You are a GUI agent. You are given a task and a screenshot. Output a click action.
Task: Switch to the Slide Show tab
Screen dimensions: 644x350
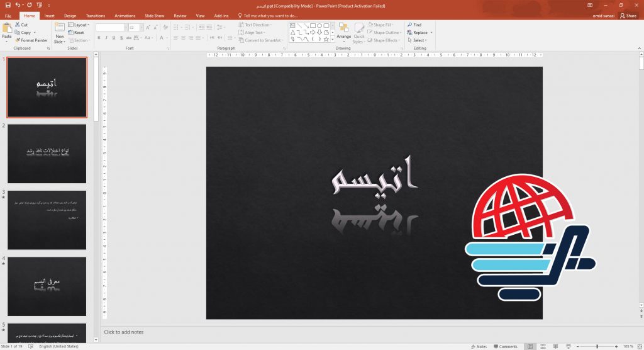(x=155, y=16)
